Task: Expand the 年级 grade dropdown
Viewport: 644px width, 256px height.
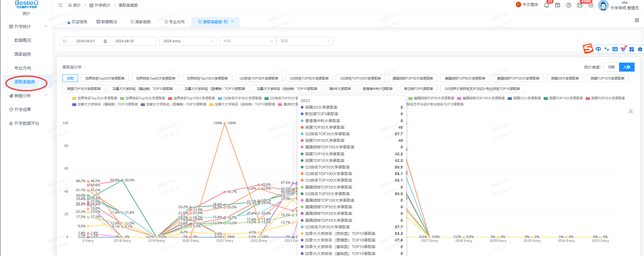Action: [247, 41]
